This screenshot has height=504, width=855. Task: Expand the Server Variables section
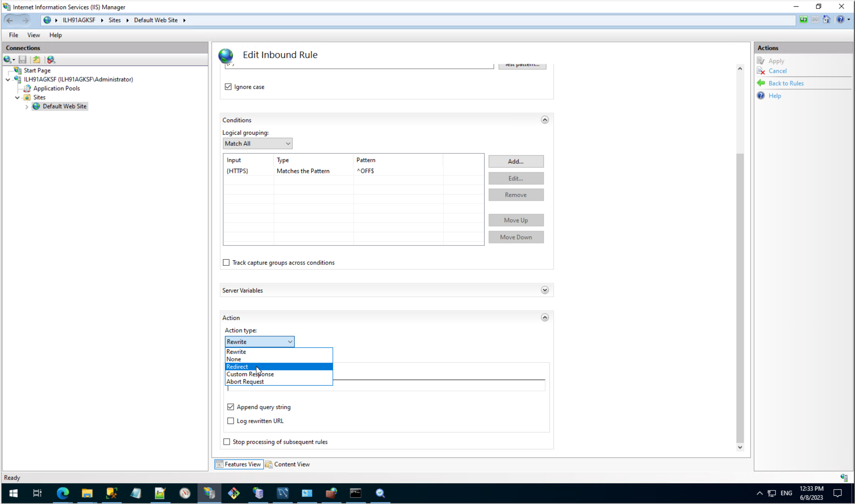coord(545,290)
